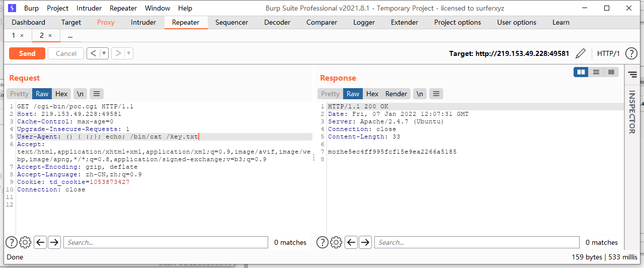
Task: Switch to the Extender tab
Action: (x=405, y=22)
